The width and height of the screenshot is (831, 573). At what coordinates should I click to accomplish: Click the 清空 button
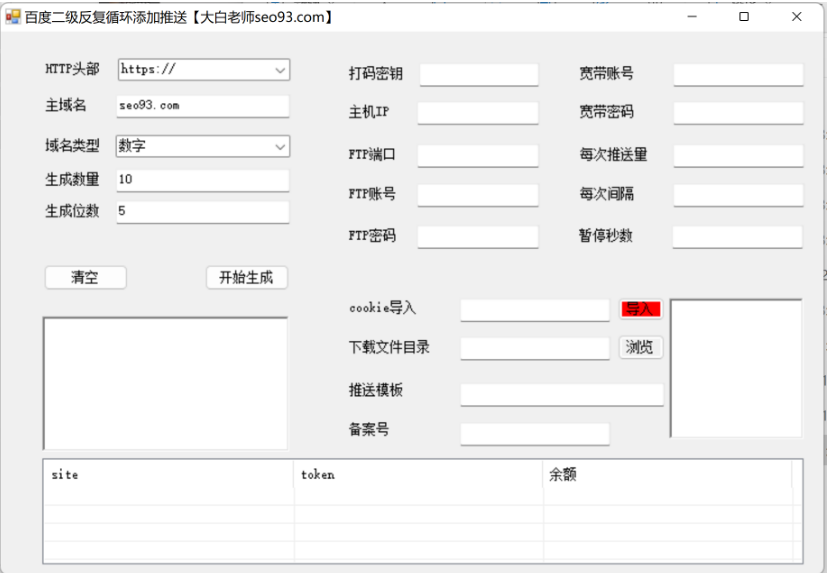click(85, 277)
